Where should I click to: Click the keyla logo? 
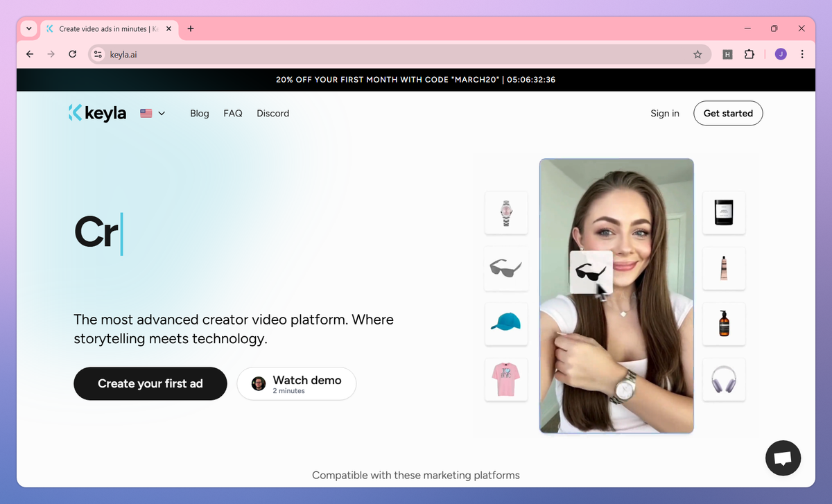tap(97, 113)
